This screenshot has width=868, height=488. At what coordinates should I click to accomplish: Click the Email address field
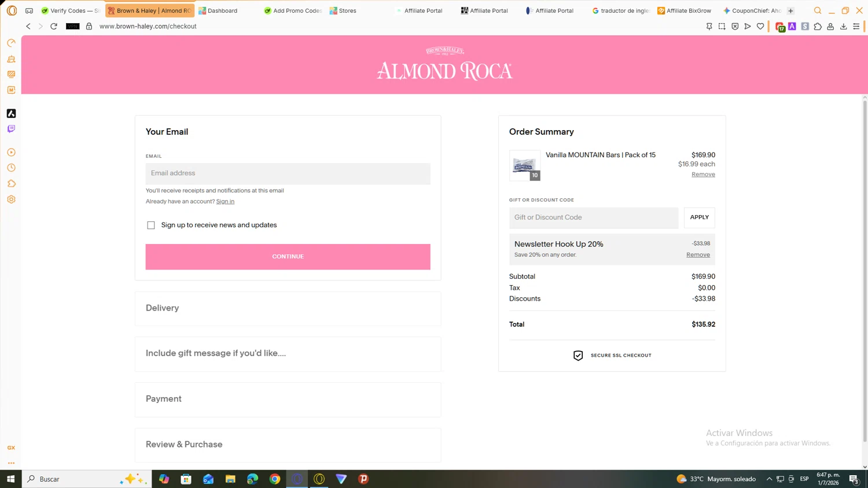[x=288, y=173]
